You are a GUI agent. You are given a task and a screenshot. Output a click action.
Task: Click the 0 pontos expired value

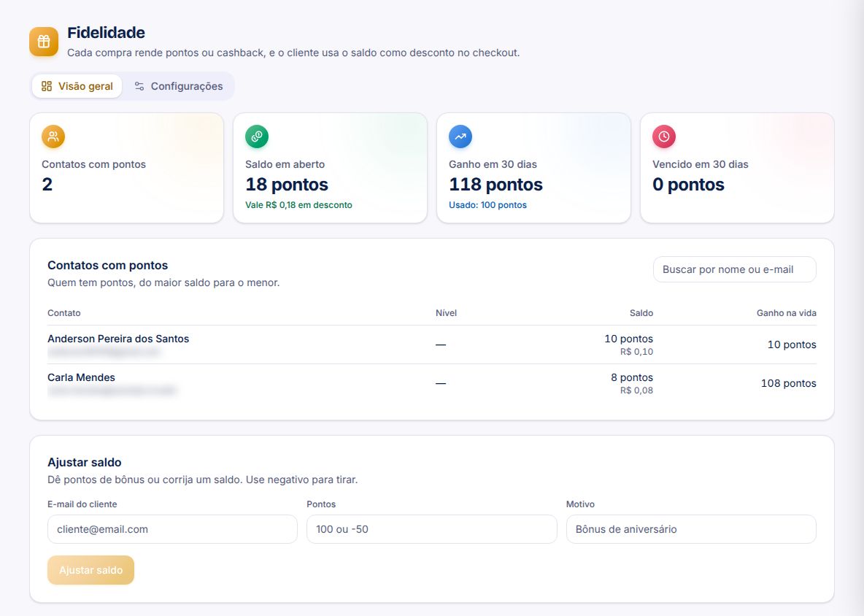pyautogui.click(x=688, y=184)
